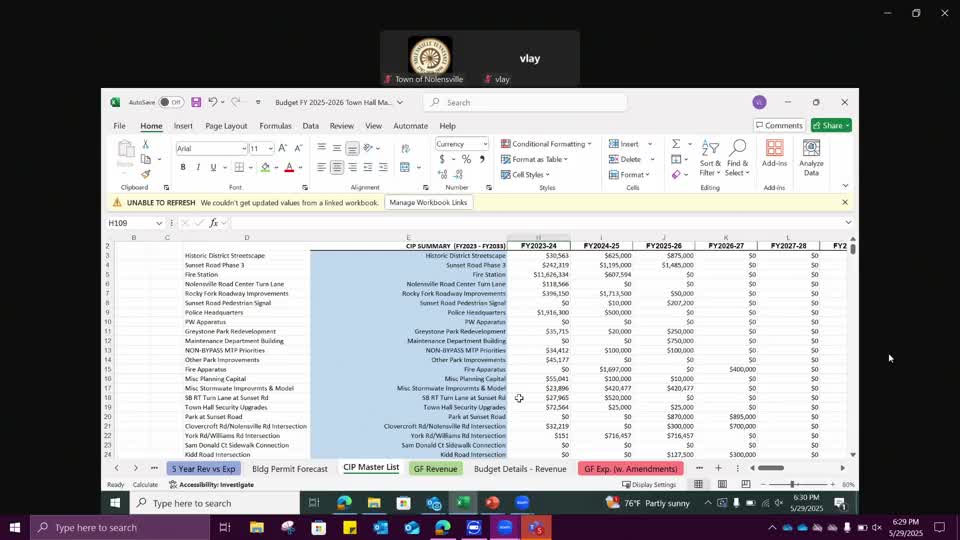Screen dimensions: 960x540
Task: Toggle center horizontal alignment
Action: pos(337,167)
